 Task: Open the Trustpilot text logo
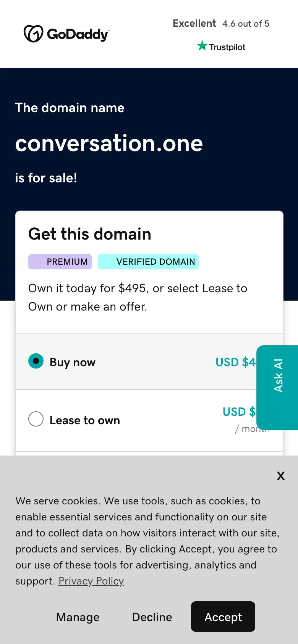(227, 47)
